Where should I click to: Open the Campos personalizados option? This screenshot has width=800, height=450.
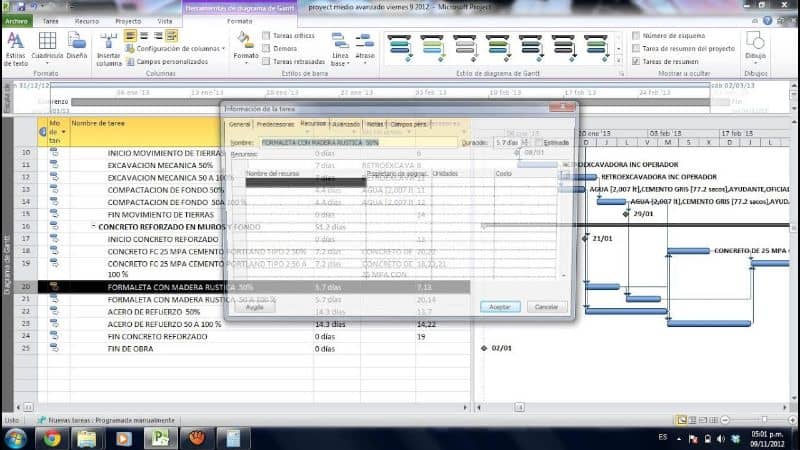click(167, 62)
